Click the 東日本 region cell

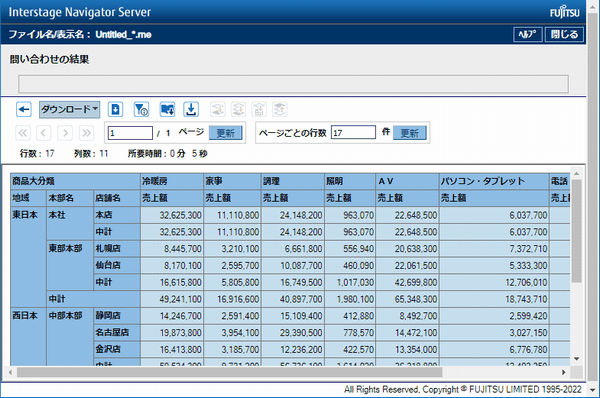click(x=28, y=257)
